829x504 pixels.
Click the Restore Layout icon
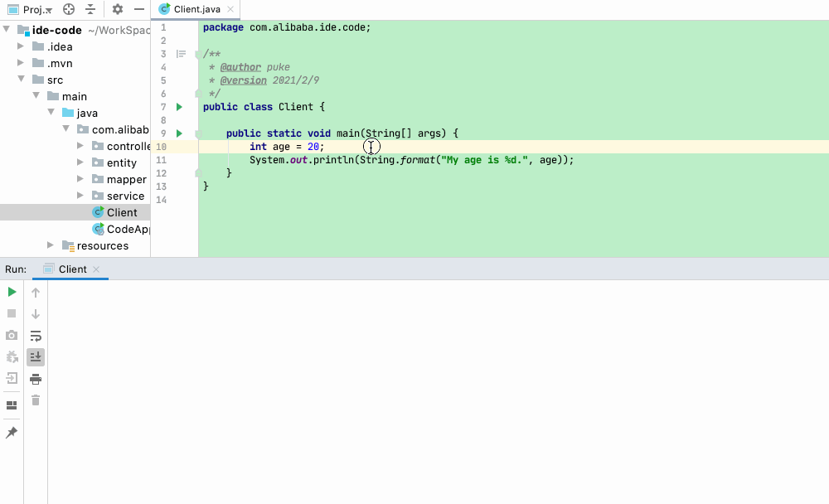12,405
